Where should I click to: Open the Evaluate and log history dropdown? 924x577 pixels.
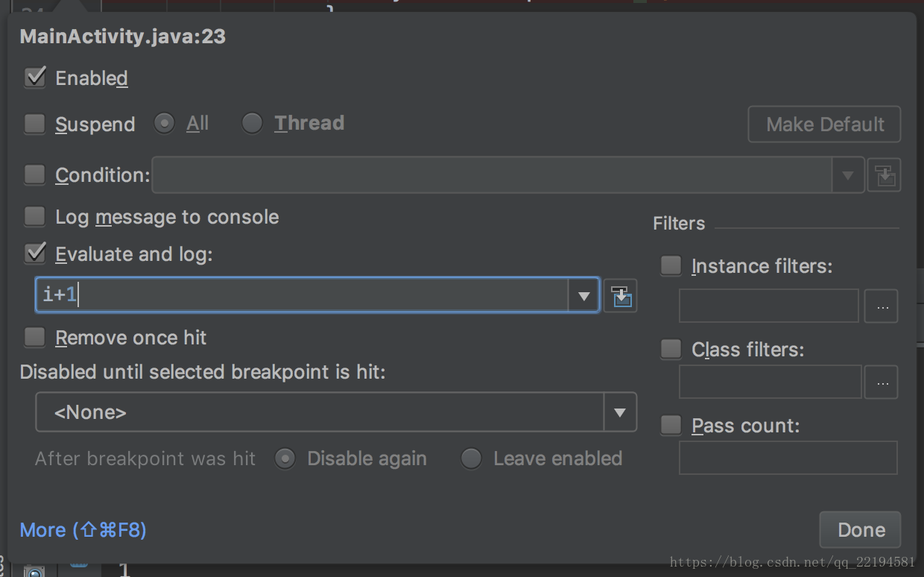click(x=584, y=297)
